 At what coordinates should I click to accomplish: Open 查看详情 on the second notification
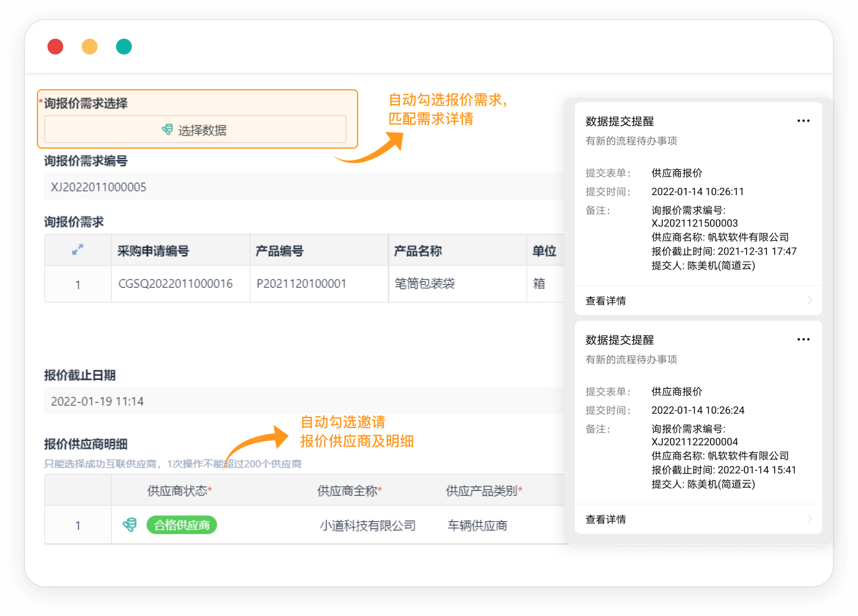point(606,520)
